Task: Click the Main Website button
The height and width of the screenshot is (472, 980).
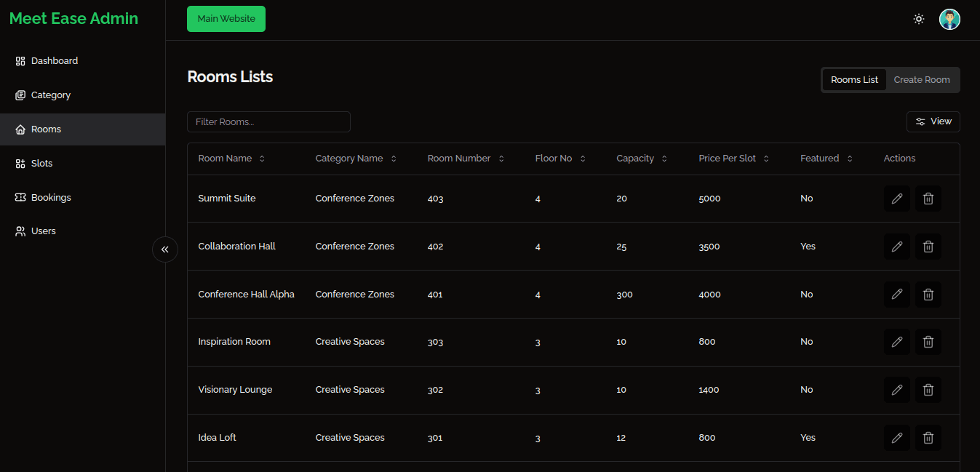Action: tap(226, 19)
